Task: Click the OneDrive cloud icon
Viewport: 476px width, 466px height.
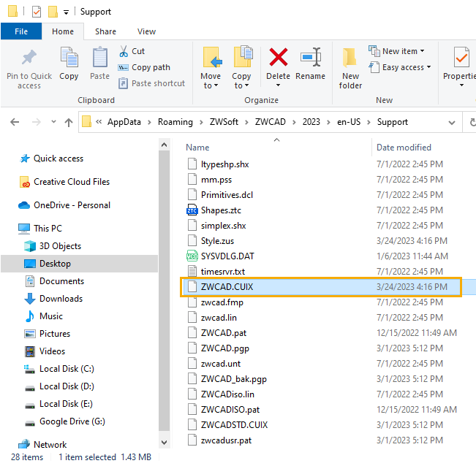Action: (24, 205)
